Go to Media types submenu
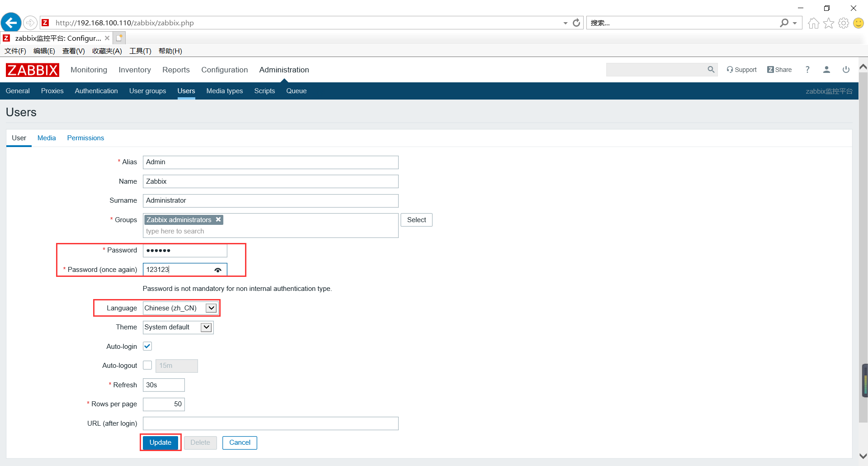This screenshot has width=868, height=466. pyautogui.click(x=225, y=91)
